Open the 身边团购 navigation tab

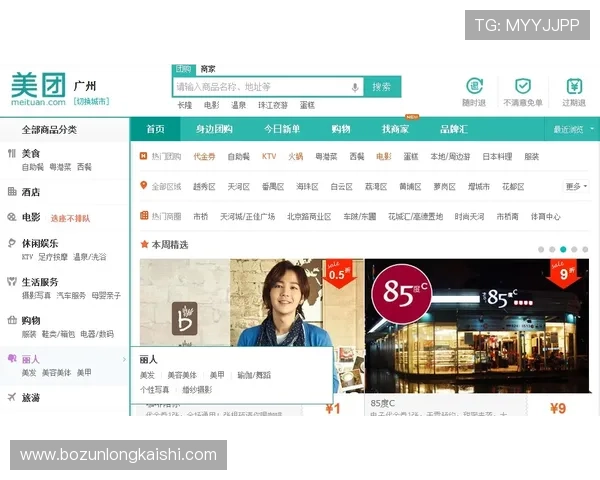[214, 129]
